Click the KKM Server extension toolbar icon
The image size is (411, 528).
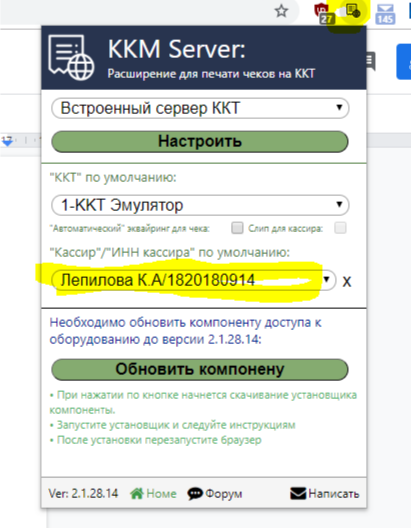point(353,11)
